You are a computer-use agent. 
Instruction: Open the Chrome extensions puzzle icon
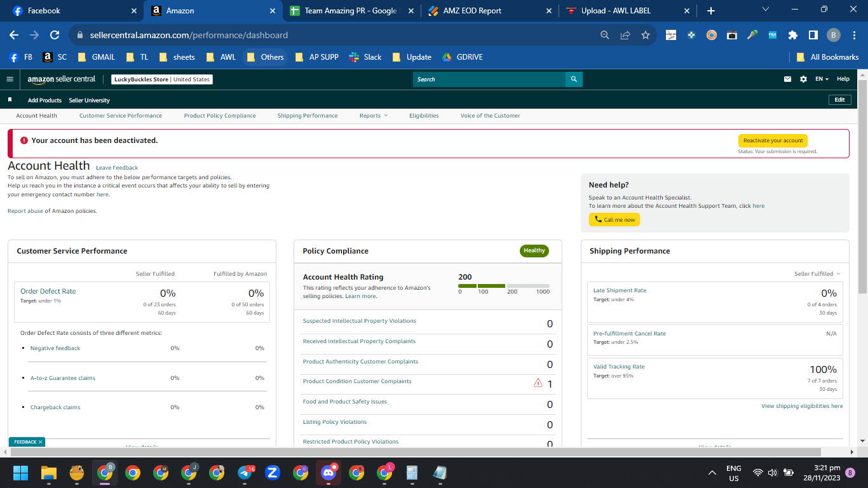click(793, 35)
